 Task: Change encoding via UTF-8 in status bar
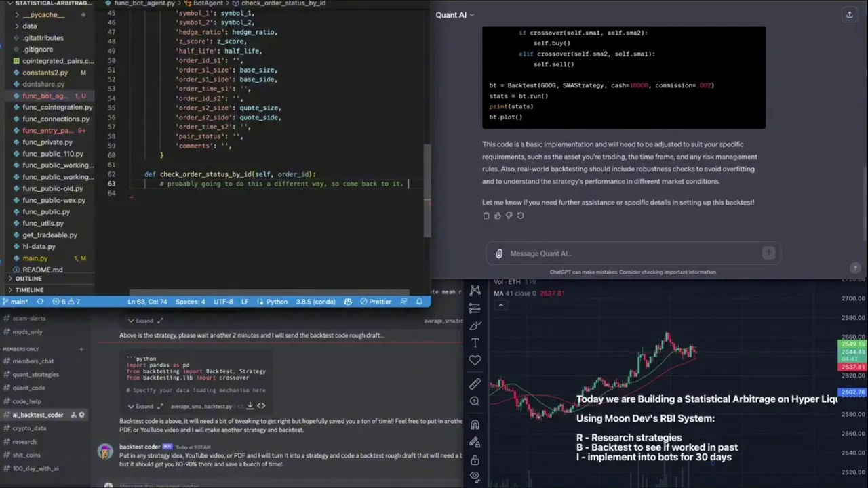tap(223, 302)
